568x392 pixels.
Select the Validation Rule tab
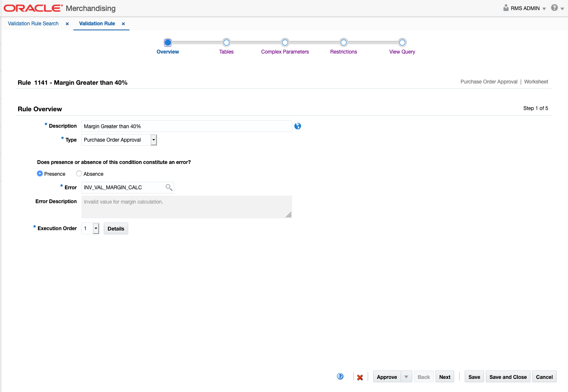[x=97, y=24]
